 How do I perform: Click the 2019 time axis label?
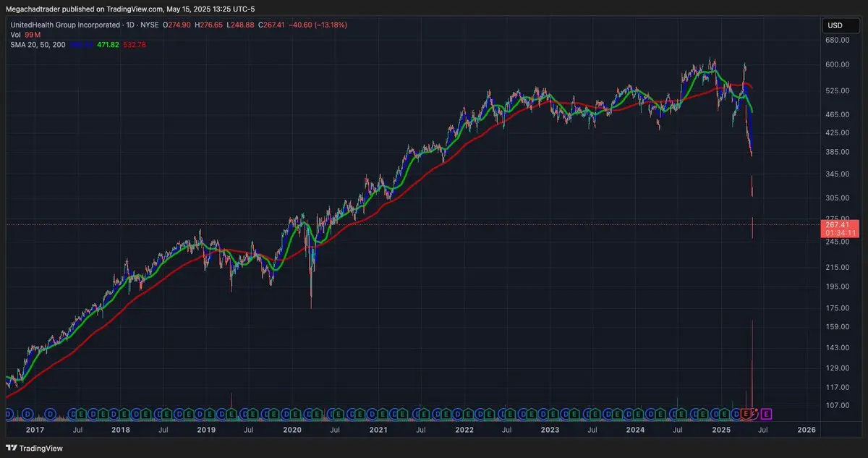pyautogui.click(x=206, y=430)
